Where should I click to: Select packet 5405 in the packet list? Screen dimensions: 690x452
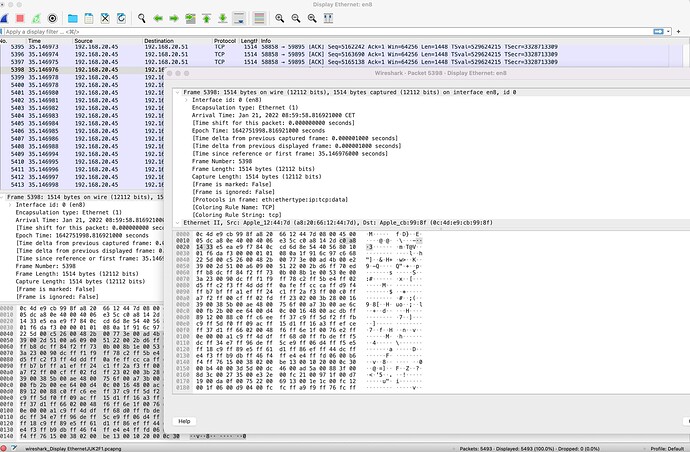(82, 123)
